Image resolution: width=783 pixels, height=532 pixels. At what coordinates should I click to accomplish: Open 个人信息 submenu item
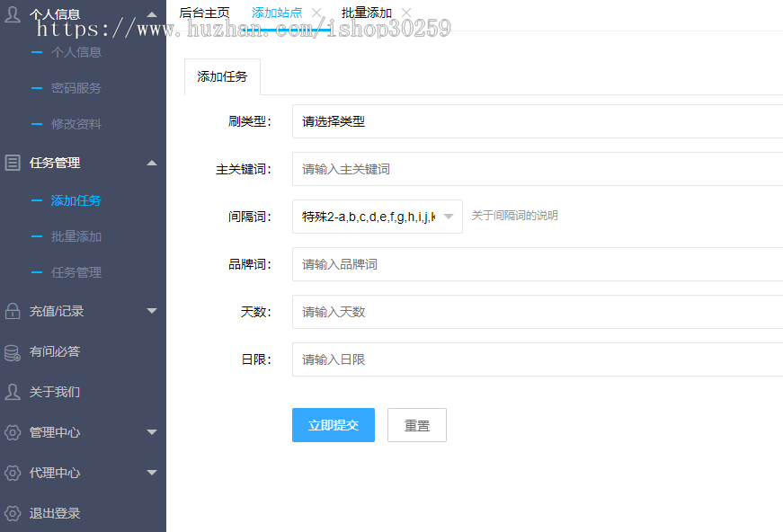[x=76, y=52]
